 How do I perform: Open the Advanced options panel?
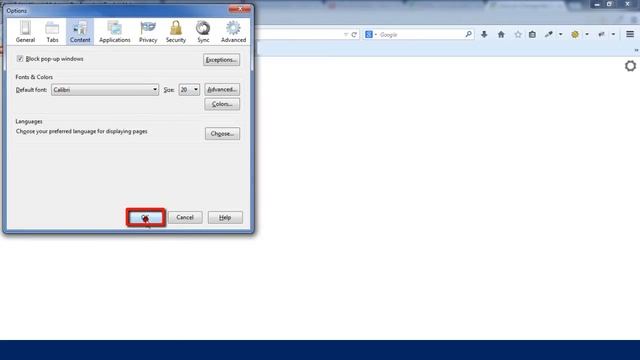click(233, 31)
